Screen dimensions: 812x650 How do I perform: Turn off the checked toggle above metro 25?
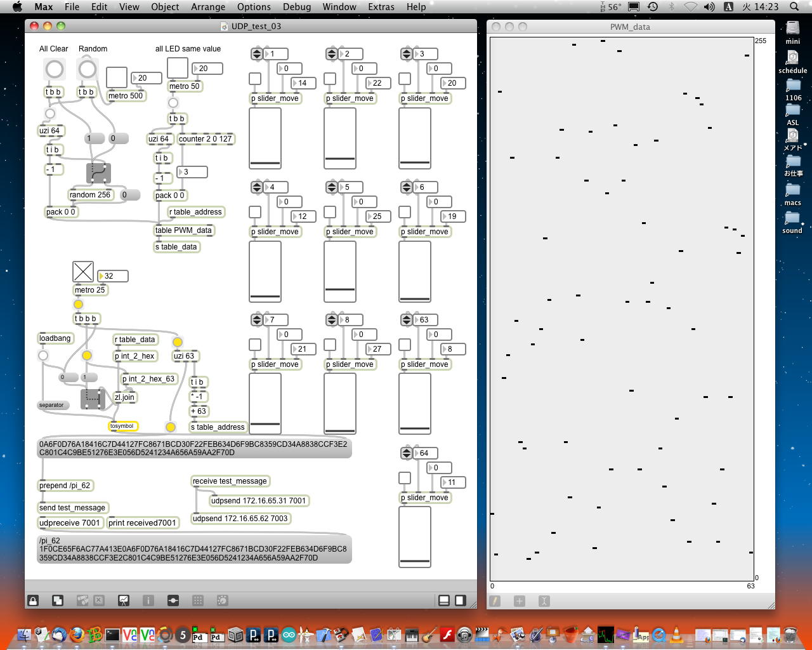(83, 272)
